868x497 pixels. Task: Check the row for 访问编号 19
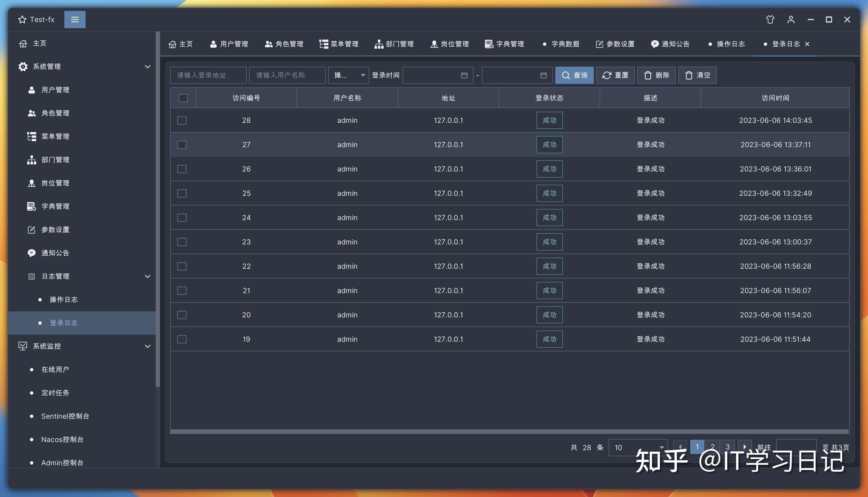182,339
